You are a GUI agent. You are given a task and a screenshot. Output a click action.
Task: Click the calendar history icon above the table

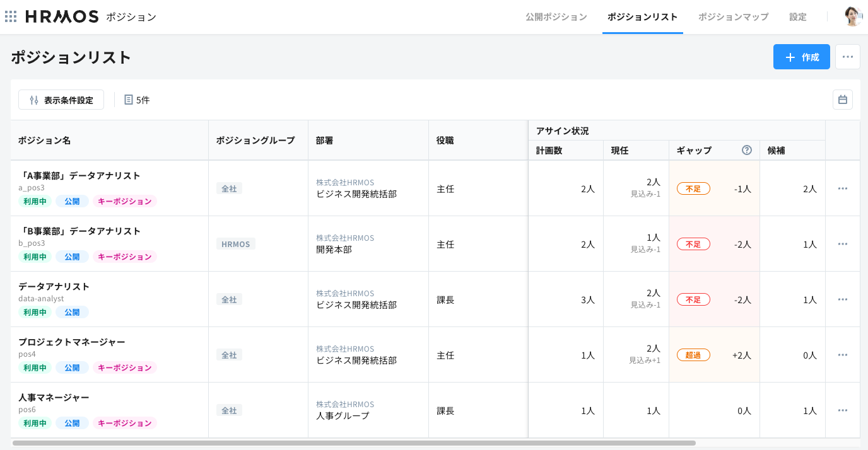coord(842,99)
